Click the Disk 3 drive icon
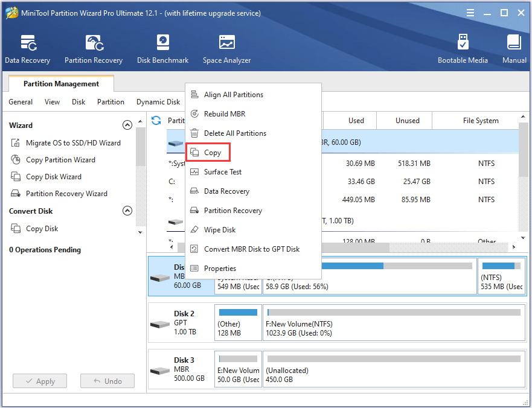 point(160,371)
